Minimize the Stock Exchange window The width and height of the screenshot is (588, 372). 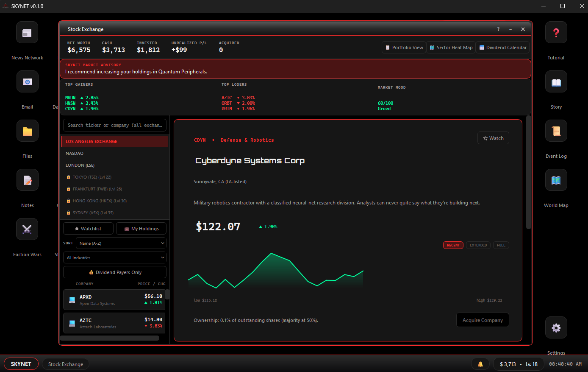pos(510,29)
